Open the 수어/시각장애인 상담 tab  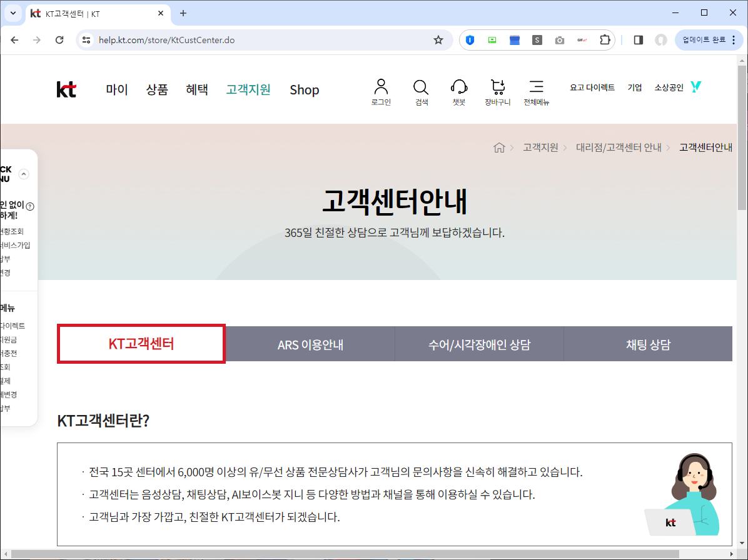pos(479,344)
